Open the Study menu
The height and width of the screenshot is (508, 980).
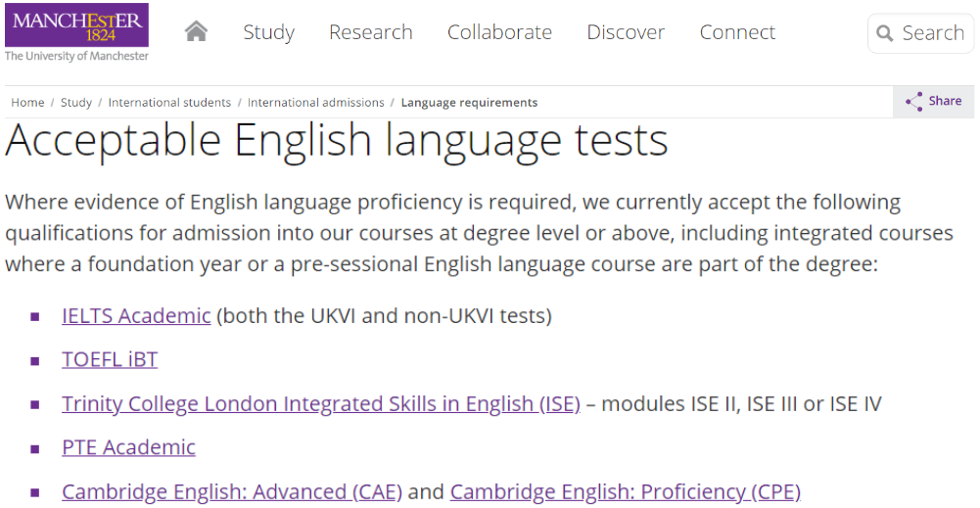268,32
